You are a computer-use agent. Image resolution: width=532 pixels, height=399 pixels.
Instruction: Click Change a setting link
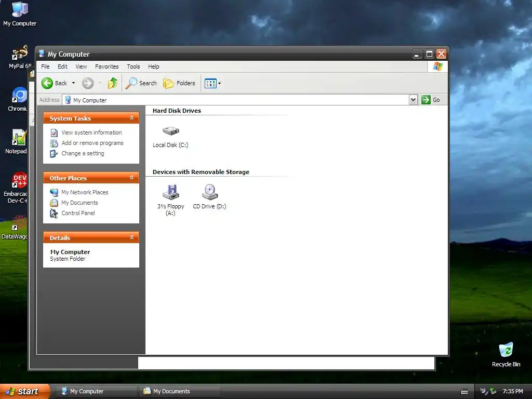[x=83, y=153]
